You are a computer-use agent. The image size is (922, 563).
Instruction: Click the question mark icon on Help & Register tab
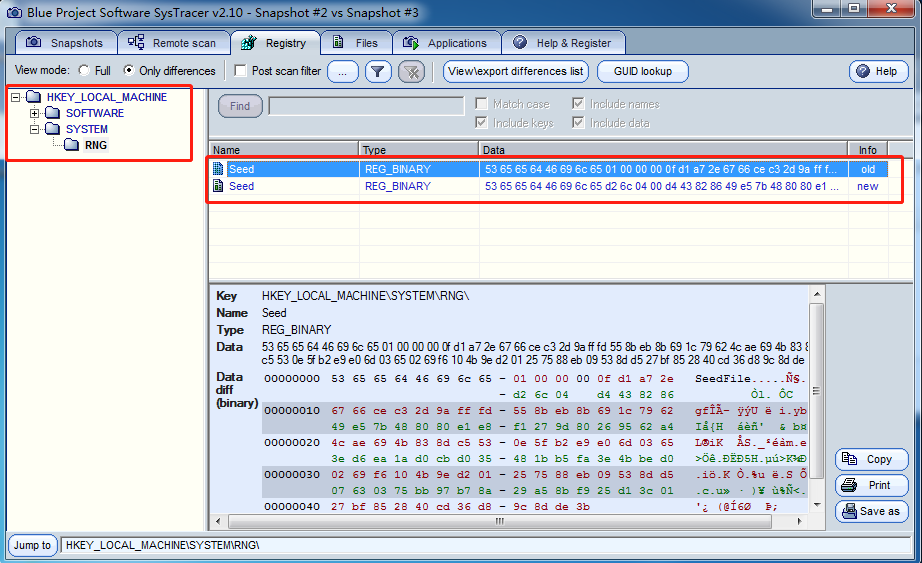[520, 42]
